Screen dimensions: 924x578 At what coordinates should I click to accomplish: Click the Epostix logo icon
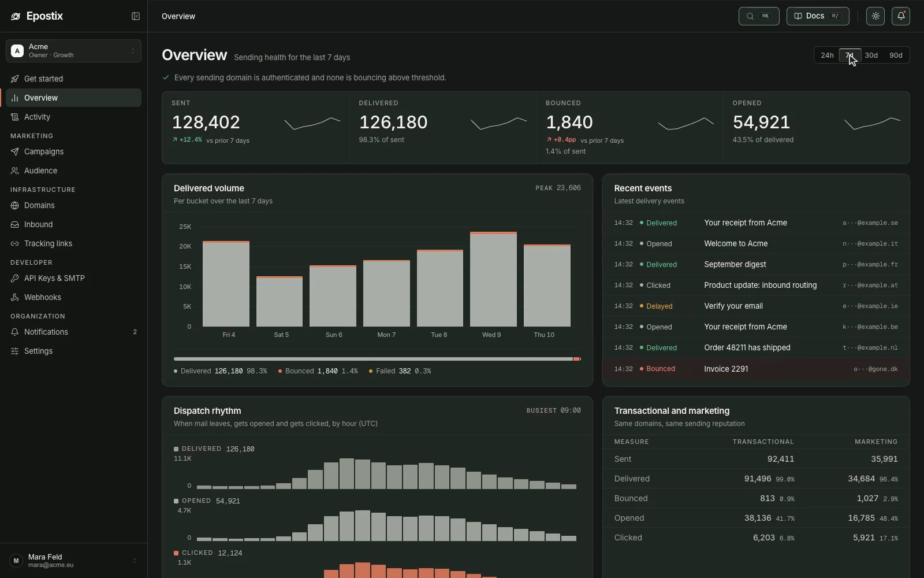point(16,16)
